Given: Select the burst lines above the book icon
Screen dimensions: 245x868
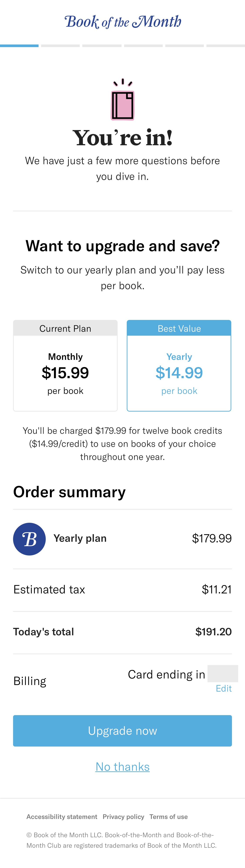Looking at the screenshot, I should point(122,81).
